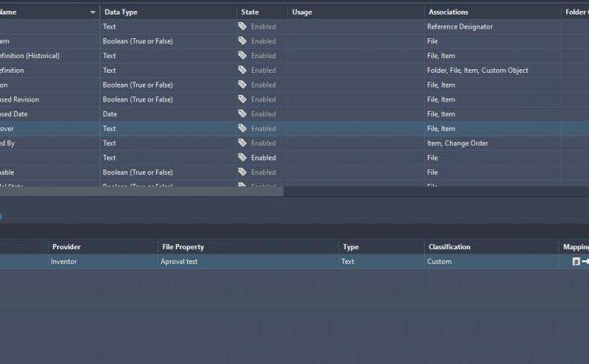Select the Inventor provider cell

pos(64,262)
